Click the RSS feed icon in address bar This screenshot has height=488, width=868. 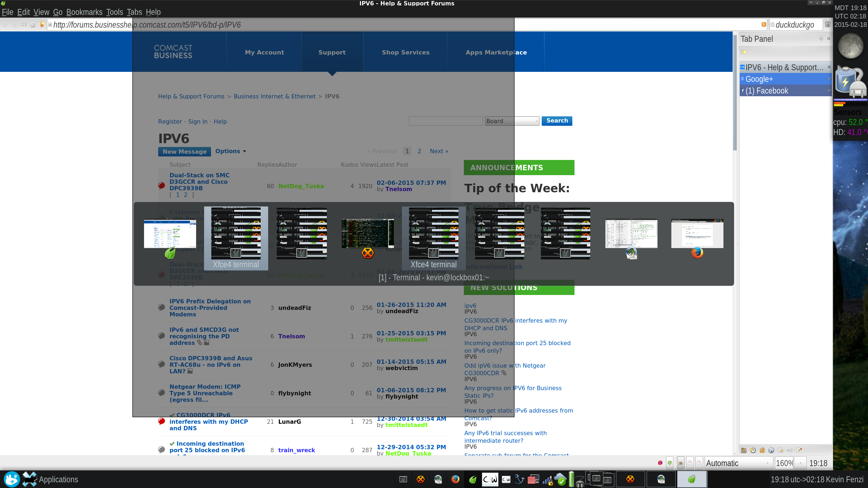[764, 25]
